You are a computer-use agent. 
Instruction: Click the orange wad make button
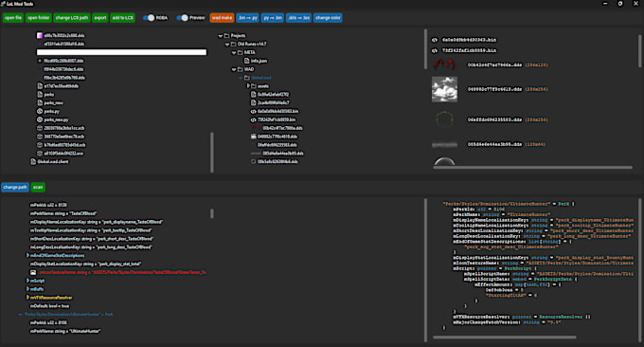[x=222, y=18]
